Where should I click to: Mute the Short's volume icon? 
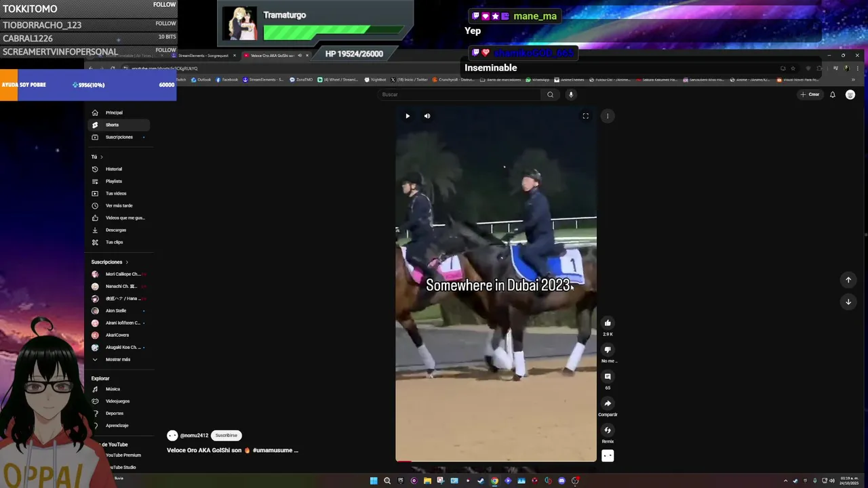[427, 116]
